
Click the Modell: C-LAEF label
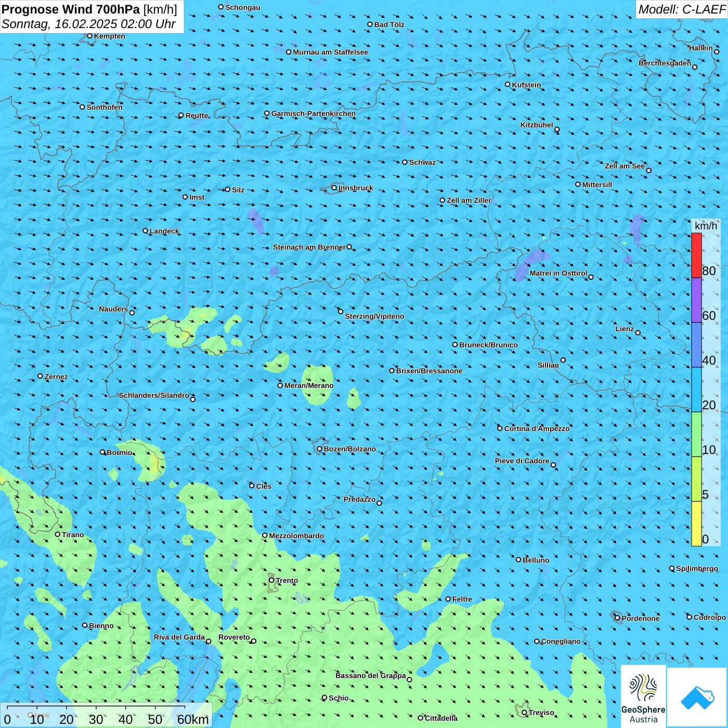[x=682, y=9]
